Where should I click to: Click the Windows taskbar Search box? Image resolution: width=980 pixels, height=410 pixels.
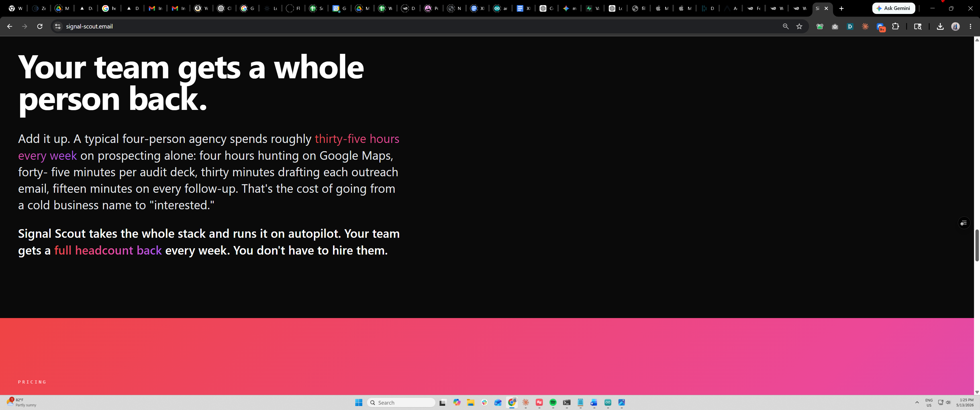401,402
